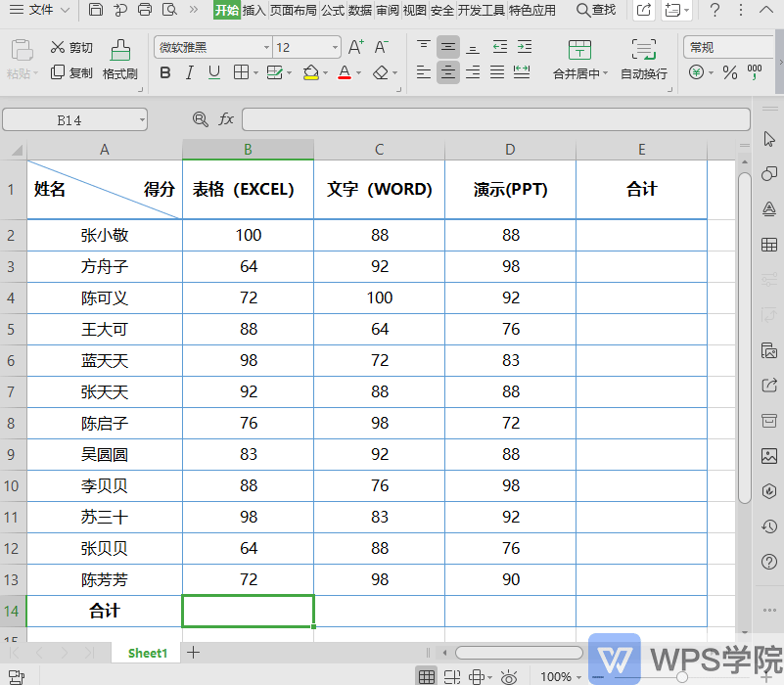784x685 pixels.
Task: Open number format dropdown 常规
Action: (730, 47)
